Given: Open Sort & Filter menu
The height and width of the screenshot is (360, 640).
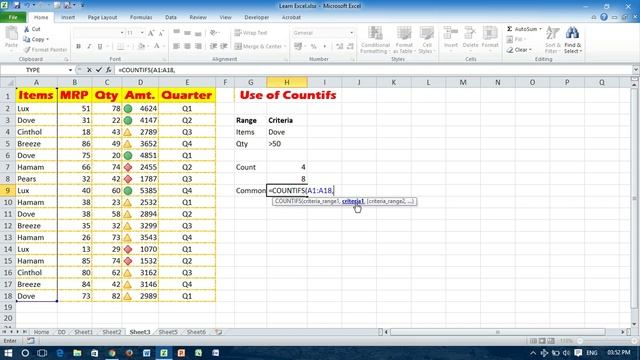Looking at the screenshot, I should point(552,40).
